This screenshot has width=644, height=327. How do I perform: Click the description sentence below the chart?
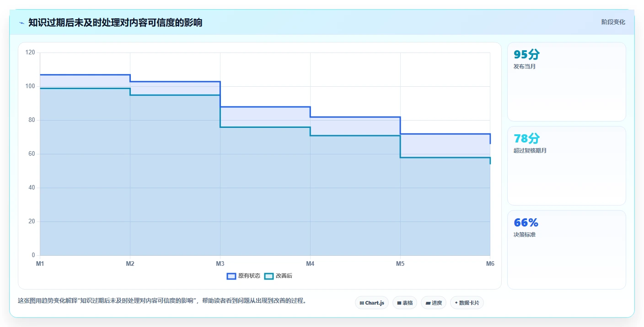coord(161,301)
